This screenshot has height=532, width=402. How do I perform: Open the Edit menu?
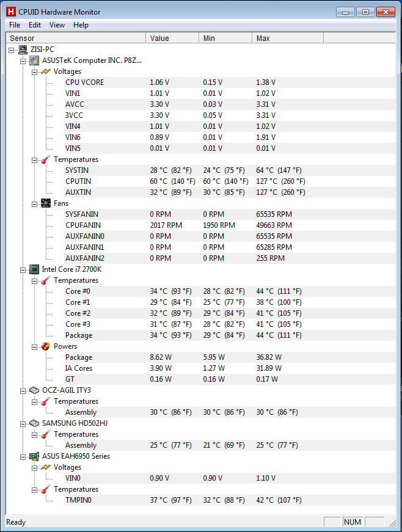click(x=35, y=25)
